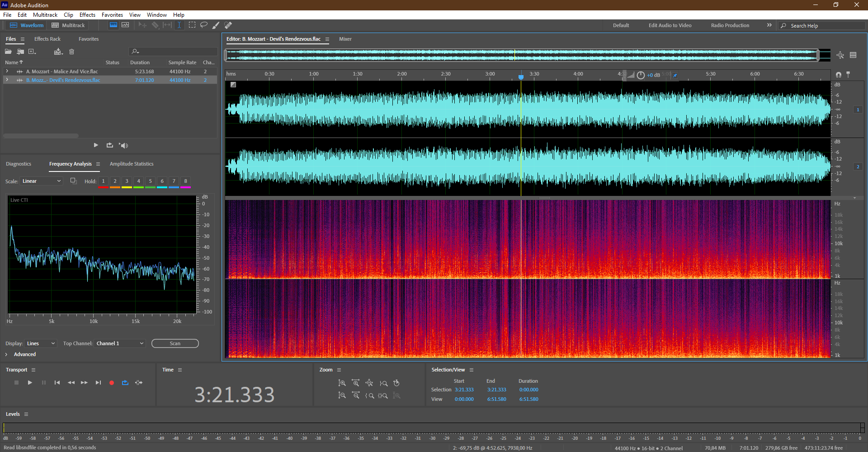Open the Effects menu

pos(87,15)
